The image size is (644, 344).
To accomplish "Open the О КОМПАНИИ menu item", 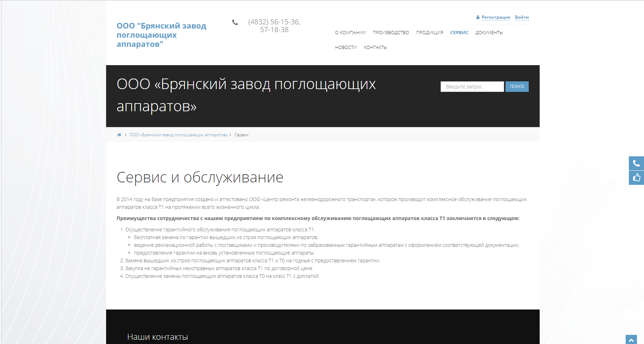I will [350, 32].
